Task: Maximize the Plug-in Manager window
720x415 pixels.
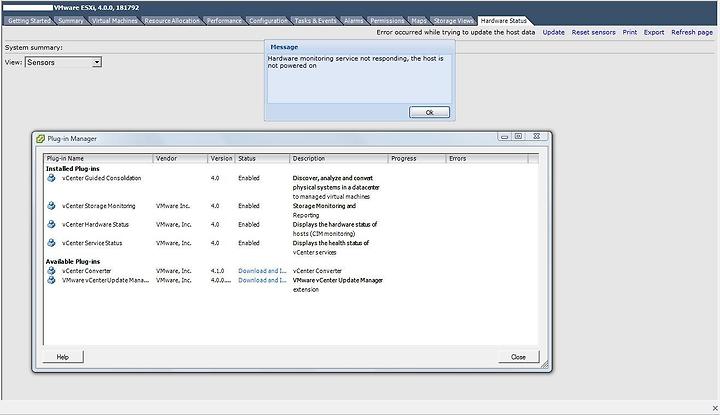Action: (x=518, y=136)
